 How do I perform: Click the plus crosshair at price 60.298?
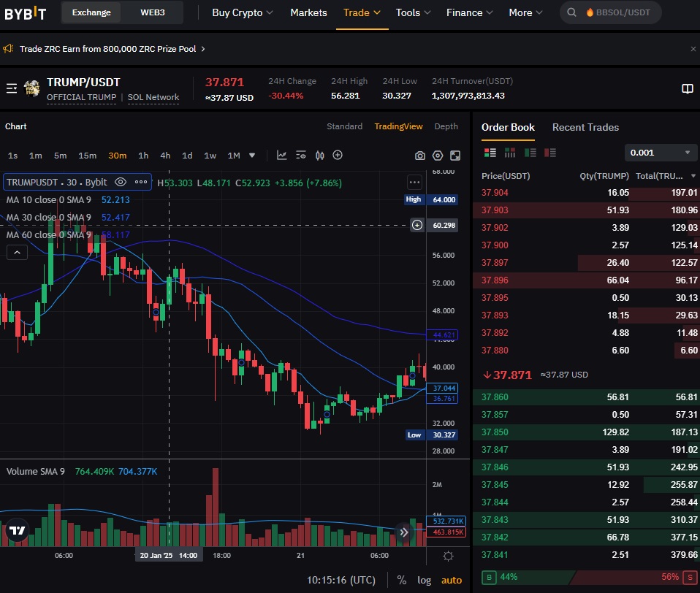coord(417,226)
